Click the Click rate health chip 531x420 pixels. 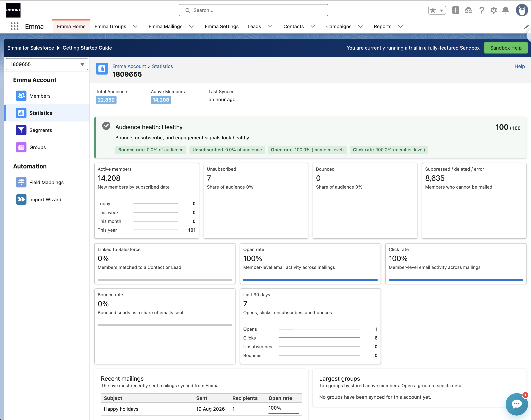point(389,150)
